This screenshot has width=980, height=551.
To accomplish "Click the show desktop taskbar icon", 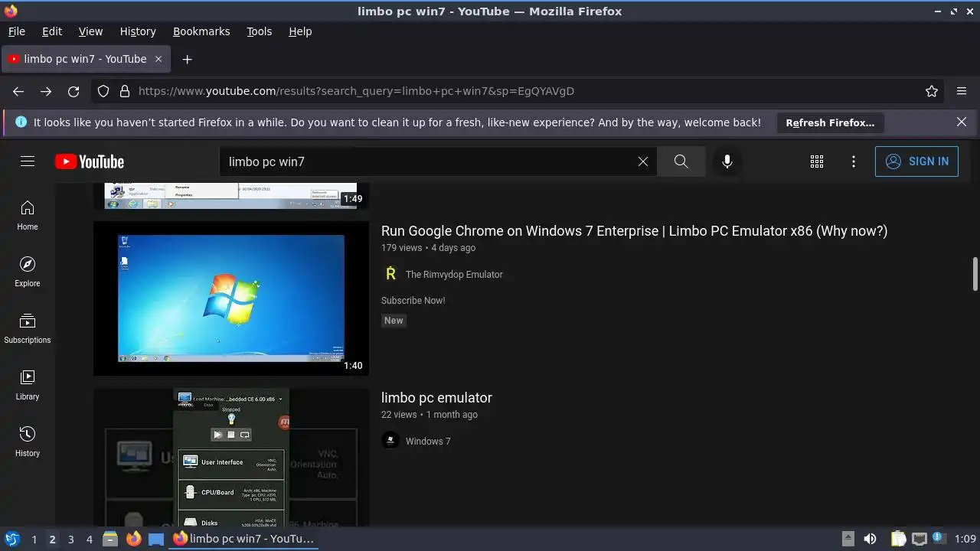I will (x=156, y=539).
